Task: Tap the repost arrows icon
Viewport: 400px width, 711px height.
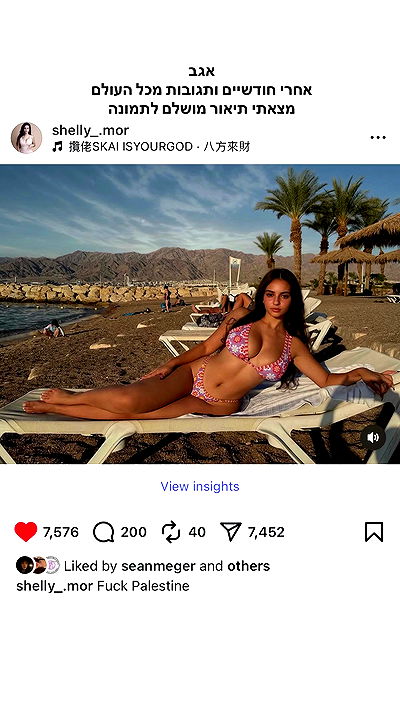Action: coord(171,532)
